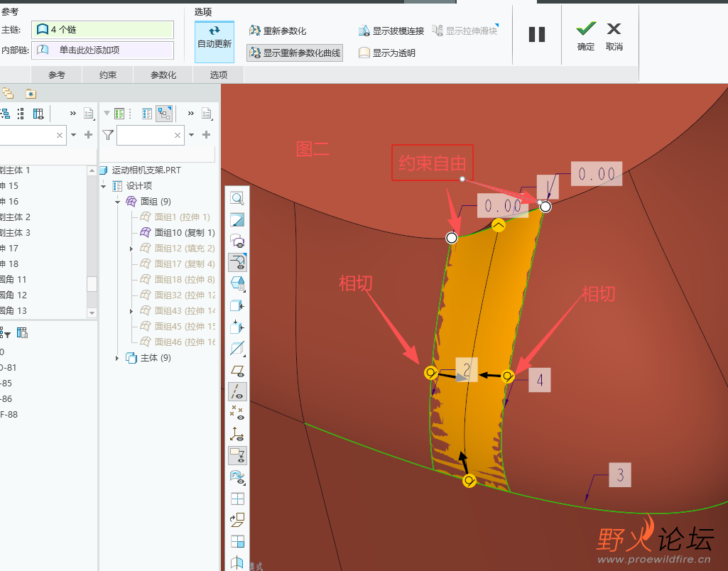Click the 内部链 collector field
The image size is (728, 571).
(102, 50)
